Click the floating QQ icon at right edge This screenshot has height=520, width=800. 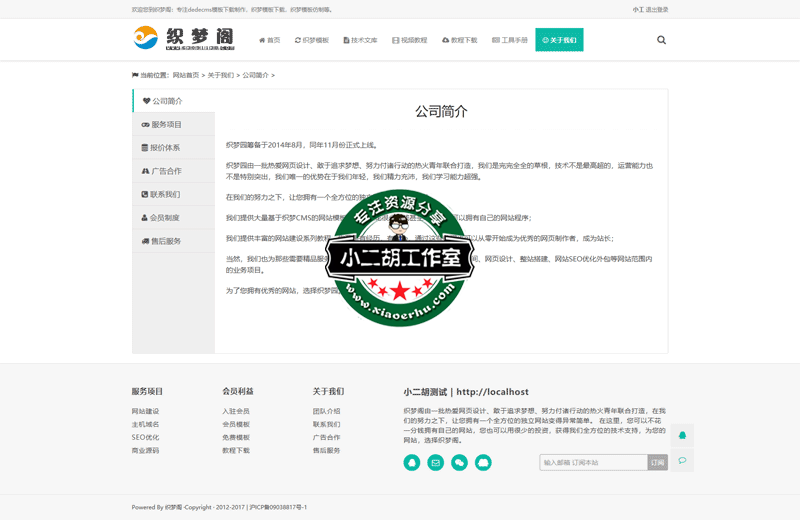[x=682, y=435]
